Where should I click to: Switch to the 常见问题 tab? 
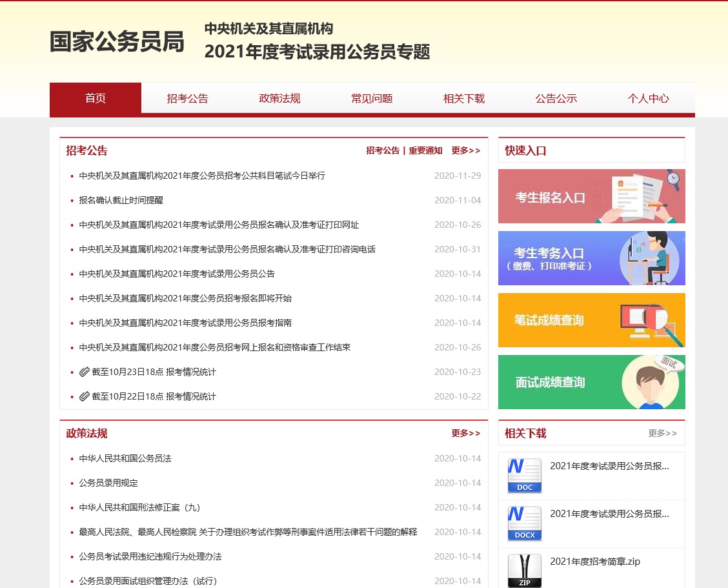tap(372, 98)
